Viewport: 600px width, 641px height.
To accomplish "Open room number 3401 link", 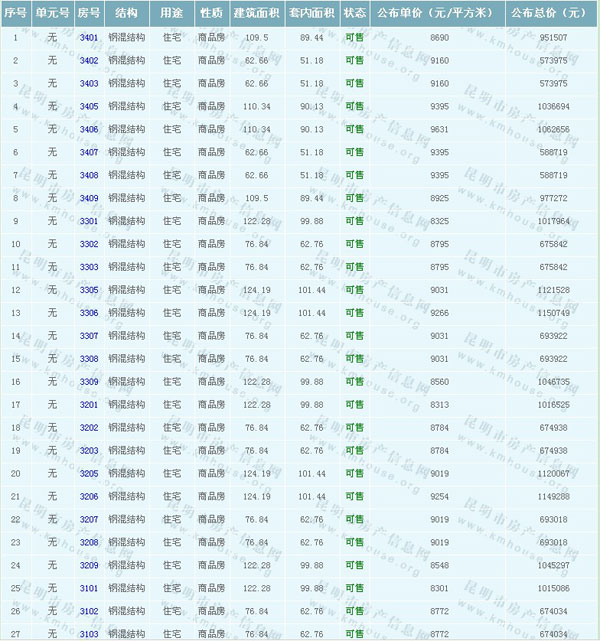I will [x=88, y=37].
